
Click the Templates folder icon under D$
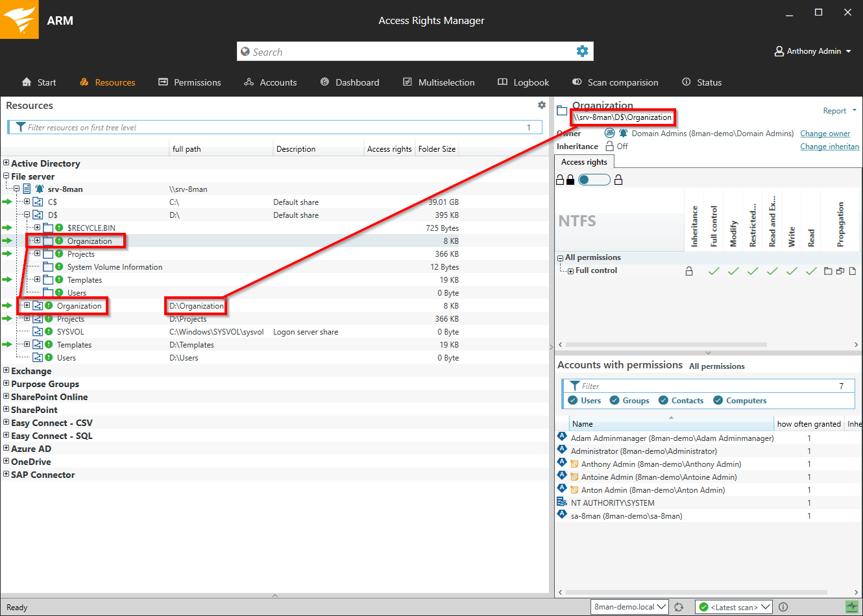48,279
